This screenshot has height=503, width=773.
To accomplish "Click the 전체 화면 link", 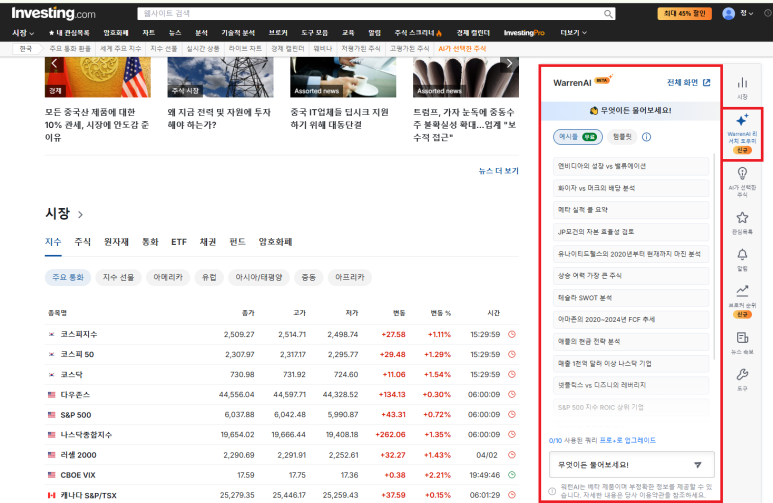I will [683, 82].
